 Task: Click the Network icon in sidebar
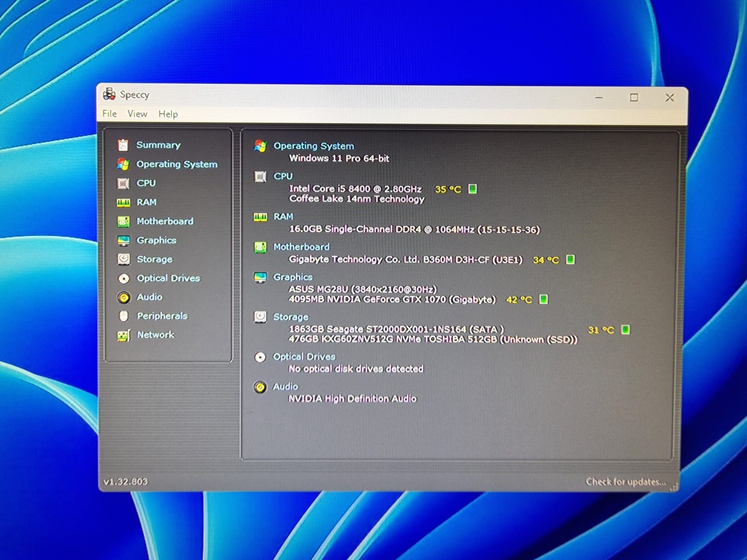click(x=124, y=335)
